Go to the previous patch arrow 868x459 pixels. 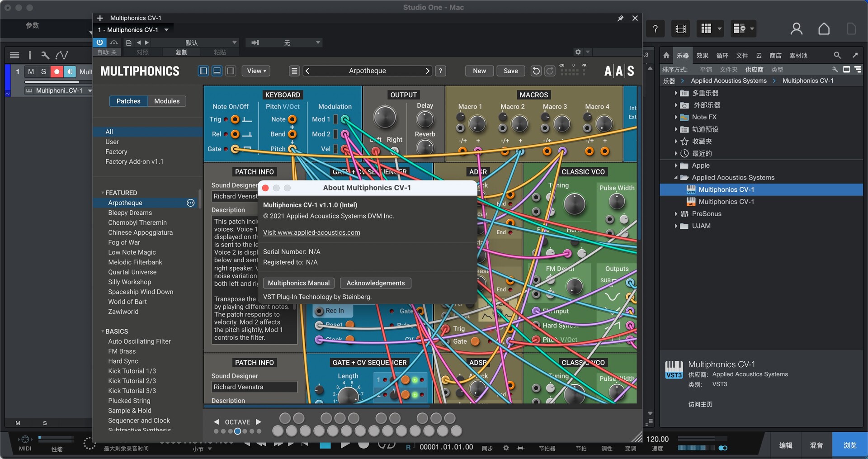[307, 71]
